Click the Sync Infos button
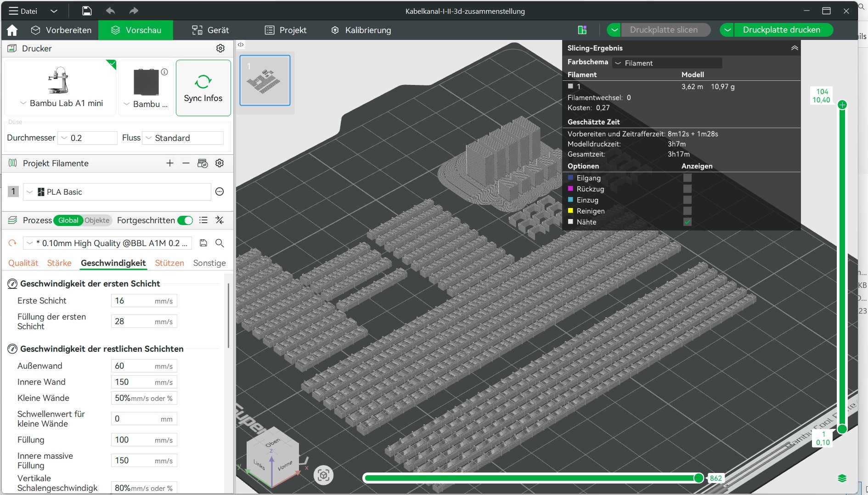The width and height of the screenshot is (868, 495). pos(203,88)
